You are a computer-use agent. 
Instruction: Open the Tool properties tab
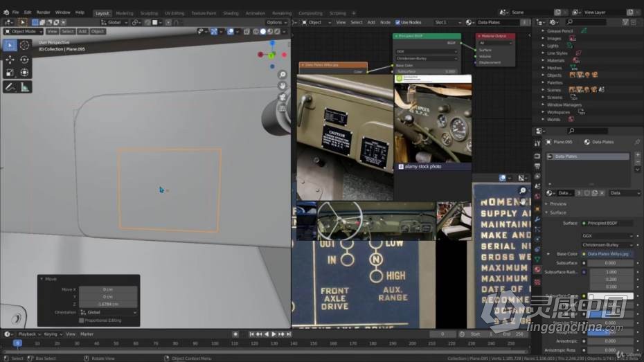click(537, 143)
